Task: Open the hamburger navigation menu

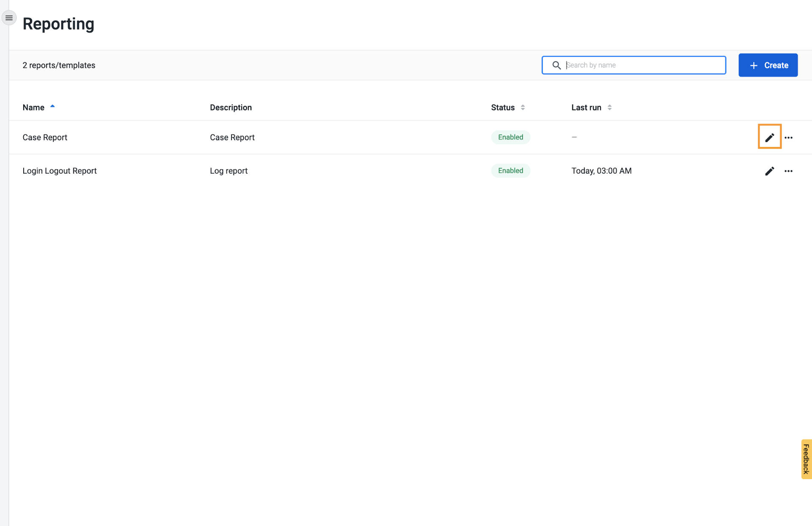Action: [9, 18]
